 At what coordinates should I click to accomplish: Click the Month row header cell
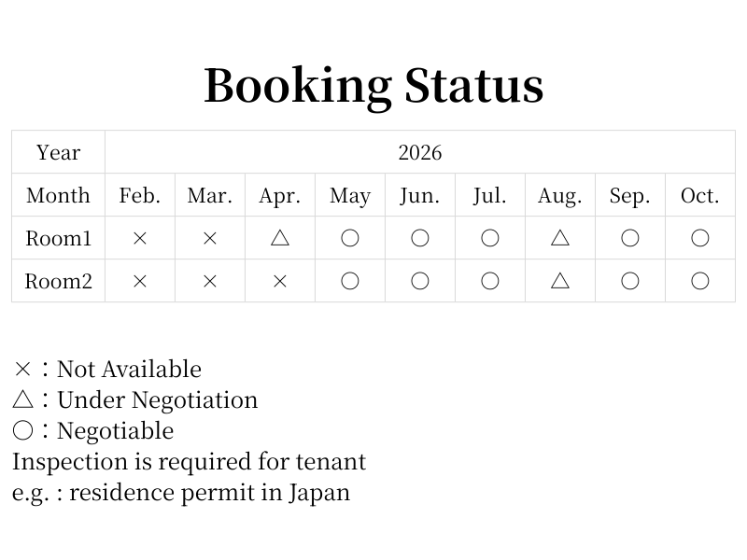58,195
